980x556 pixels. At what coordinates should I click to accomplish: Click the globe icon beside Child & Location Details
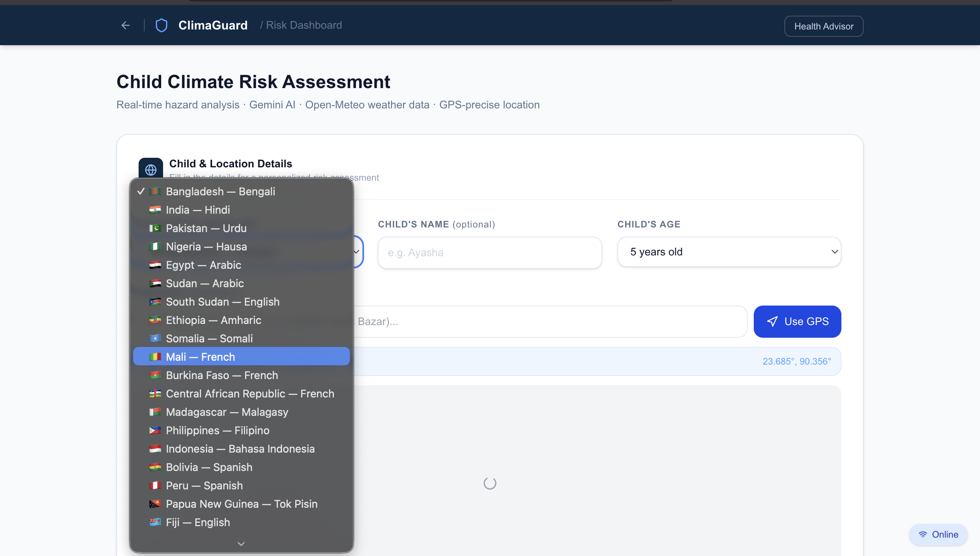pos(151,170)
